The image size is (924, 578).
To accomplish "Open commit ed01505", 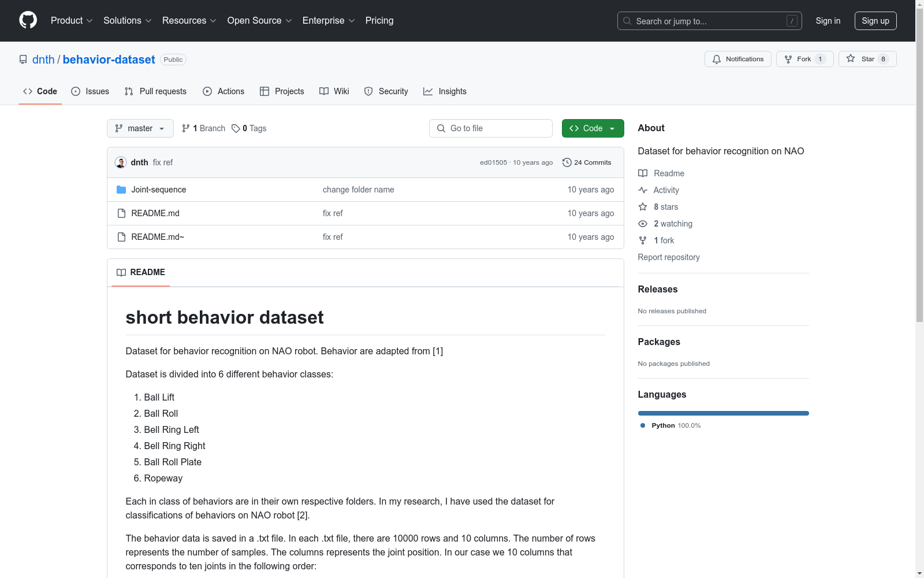I will point(493,162).
